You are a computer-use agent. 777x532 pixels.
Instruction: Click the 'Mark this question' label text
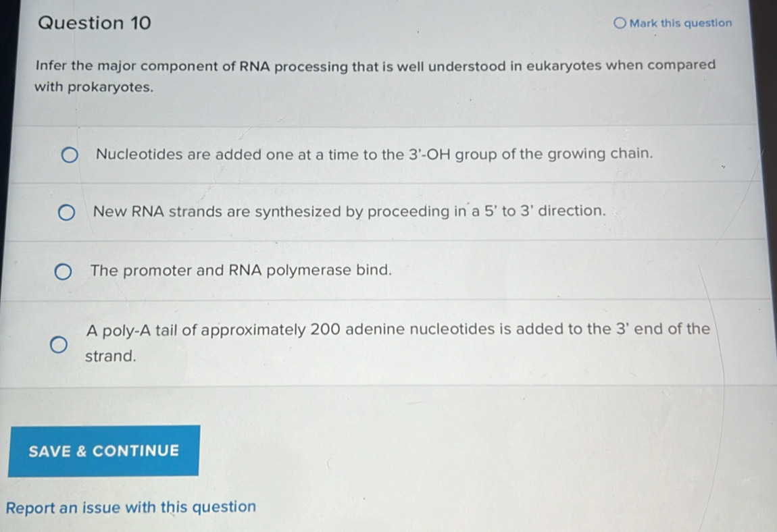[x=680, y=24]
